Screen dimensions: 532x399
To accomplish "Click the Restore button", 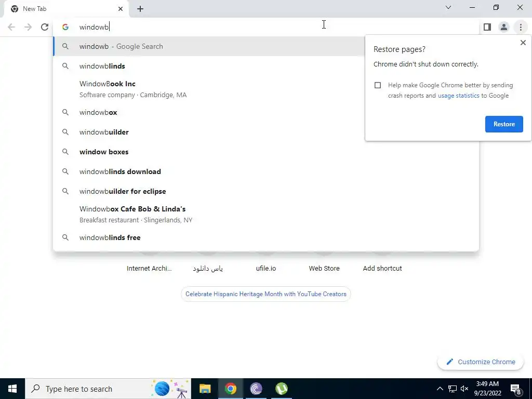I will click(x=504, y=124).
